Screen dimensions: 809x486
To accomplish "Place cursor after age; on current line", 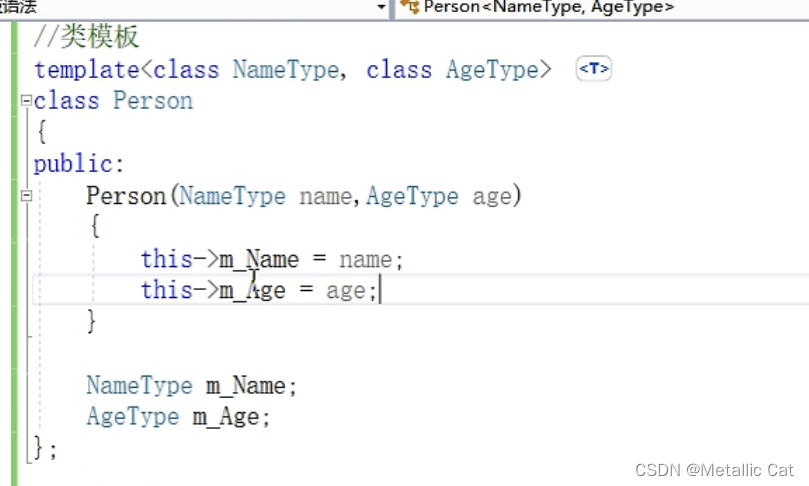I will [x=379, y=290].
